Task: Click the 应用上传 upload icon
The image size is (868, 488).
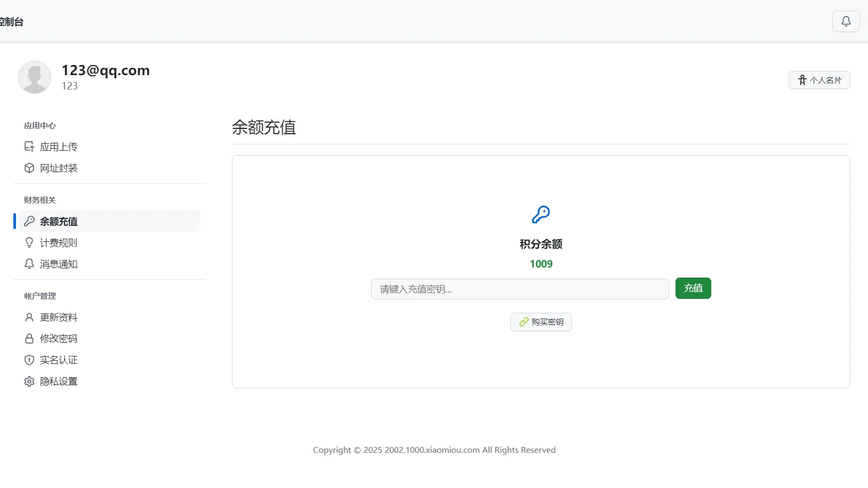Action: 29,147
